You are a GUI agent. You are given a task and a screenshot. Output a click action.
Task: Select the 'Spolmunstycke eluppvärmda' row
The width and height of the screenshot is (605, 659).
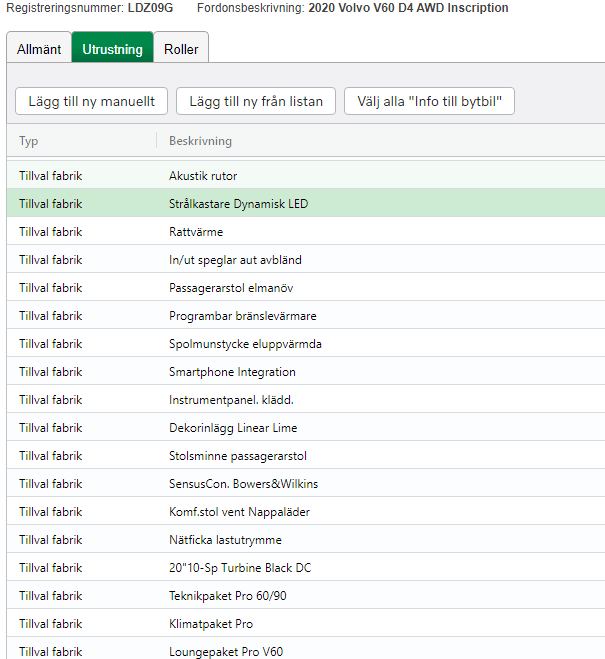click(306, 344)
